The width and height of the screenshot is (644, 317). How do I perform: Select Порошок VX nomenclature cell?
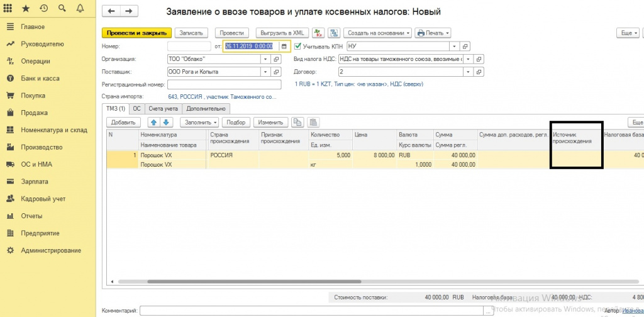point(172,155)
